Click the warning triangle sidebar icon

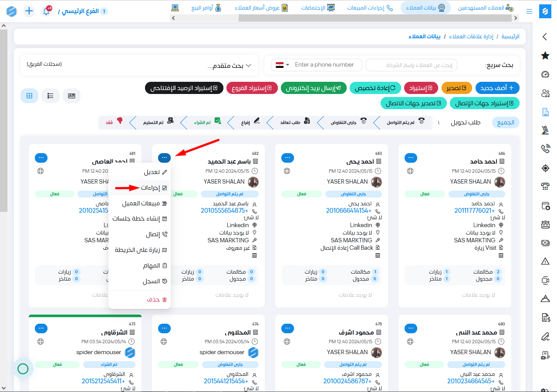click(545, 261)
